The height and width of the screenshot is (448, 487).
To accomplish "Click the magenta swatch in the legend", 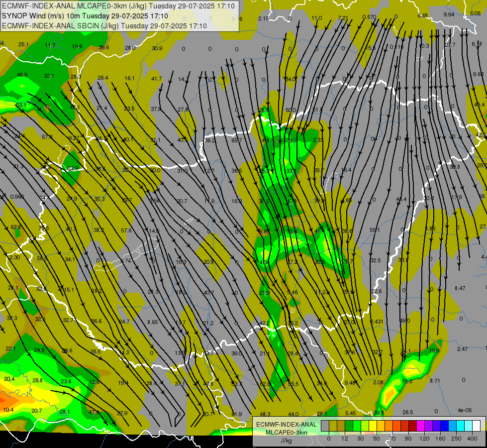I will (420, 426).
